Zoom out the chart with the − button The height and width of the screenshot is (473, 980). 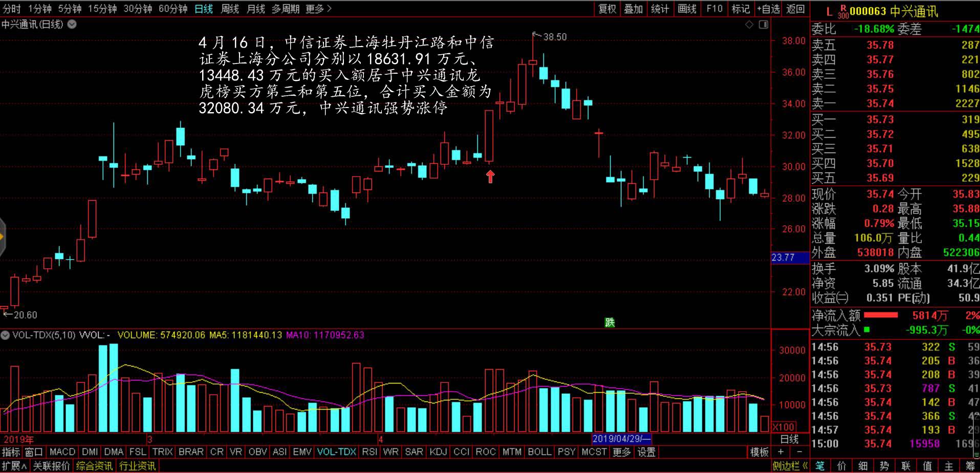(x=799, y=452)
